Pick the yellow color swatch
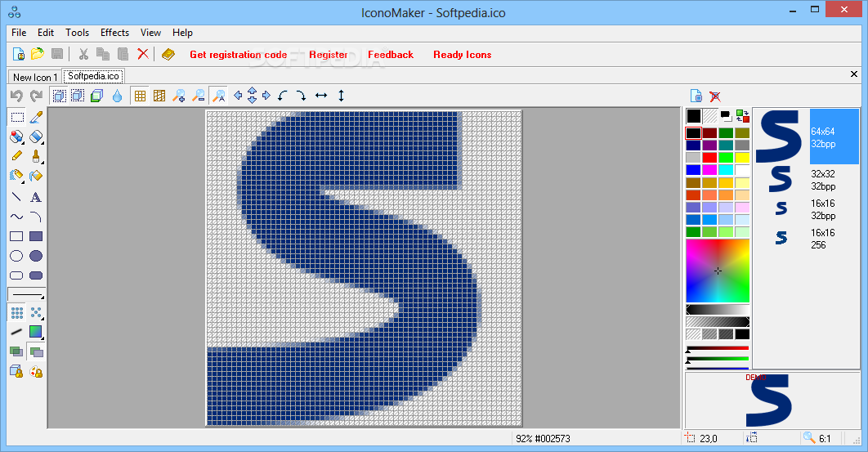The width and height of the screenshot is (868, 452). tap(742, 157)
